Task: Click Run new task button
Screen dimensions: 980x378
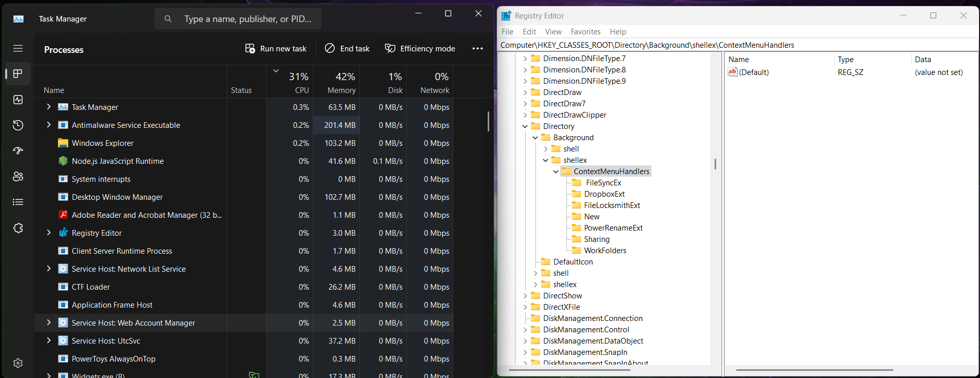Action: (x=276, y=49)
